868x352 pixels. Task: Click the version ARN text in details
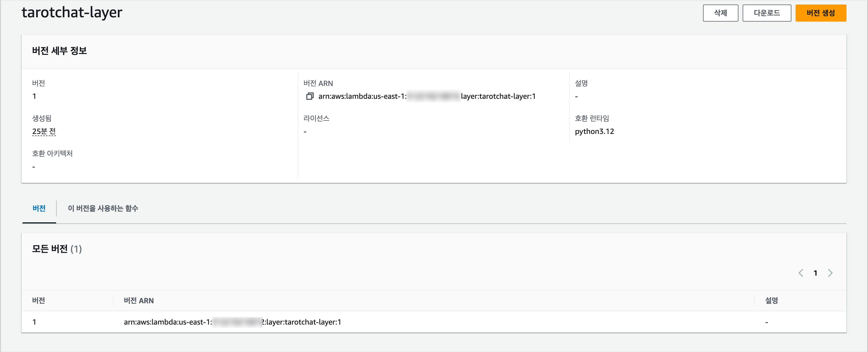pyautogui.click(x=427, y=96)
